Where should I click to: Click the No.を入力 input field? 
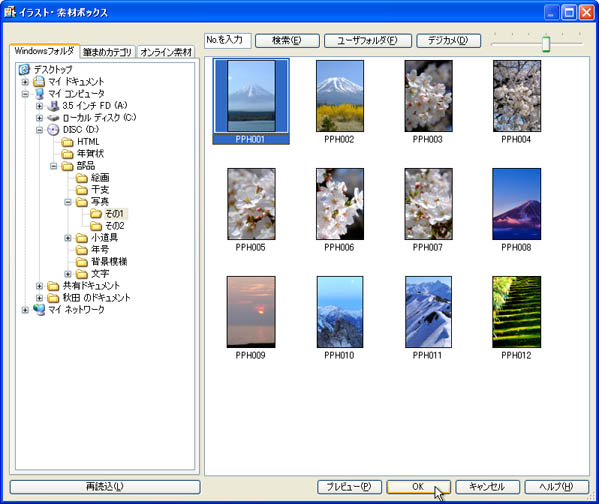coord(228,41)
